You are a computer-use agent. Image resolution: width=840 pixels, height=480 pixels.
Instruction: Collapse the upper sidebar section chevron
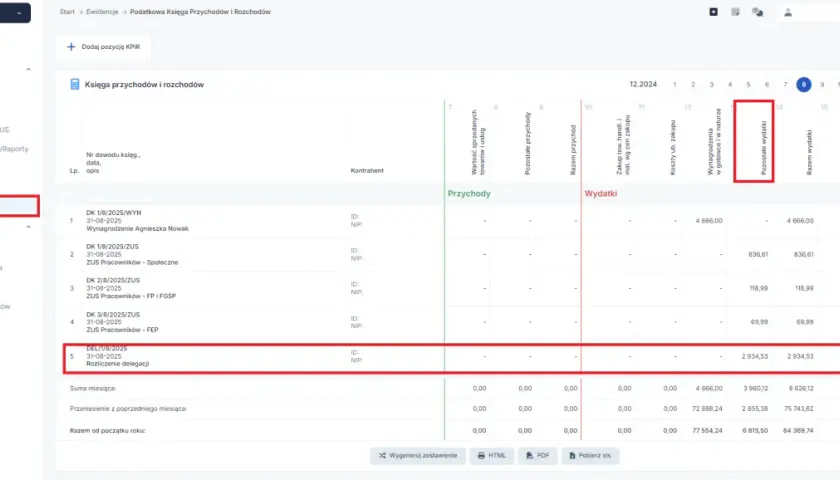(x=28, y=69)
